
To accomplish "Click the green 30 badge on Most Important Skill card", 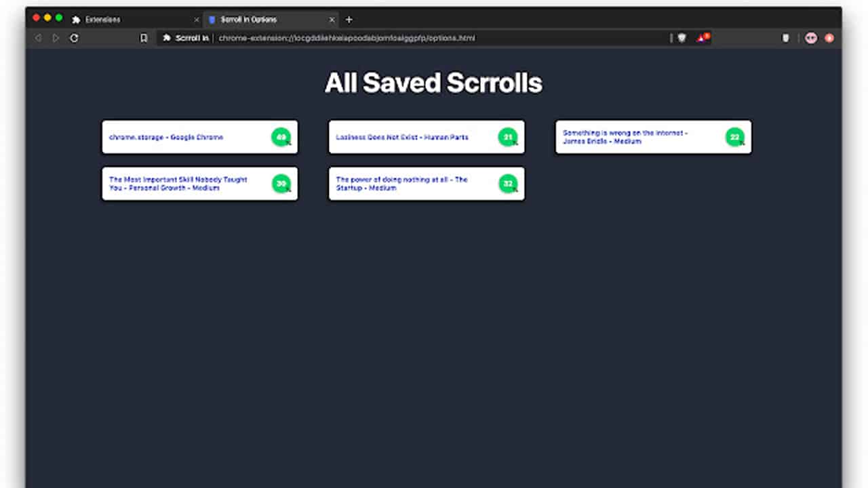I will click(x=281, y=184).
